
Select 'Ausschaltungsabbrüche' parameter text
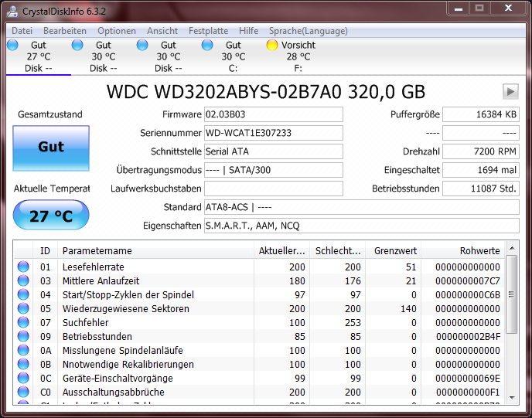[114, 393]
